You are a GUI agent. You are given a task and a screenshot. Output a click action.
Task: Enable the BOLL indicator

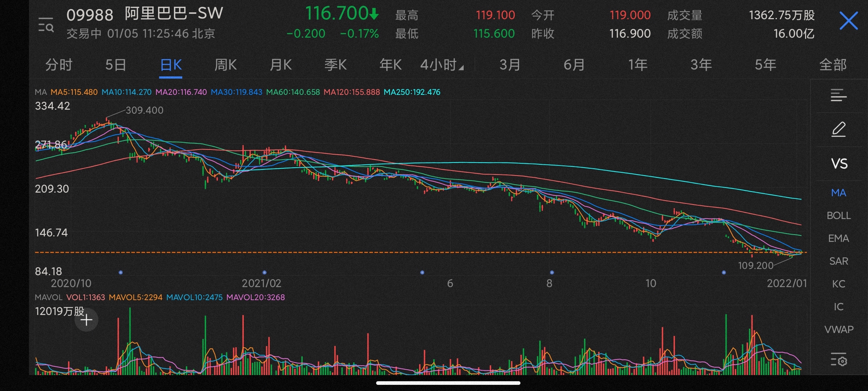coord(838,215)
